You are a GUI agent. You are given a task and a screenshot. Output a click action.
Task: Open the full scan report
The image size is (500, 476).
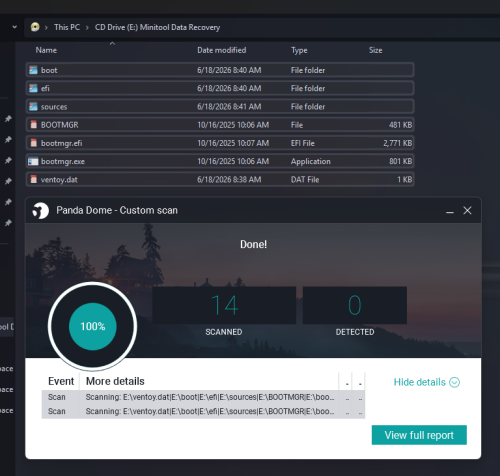coord(419,435)
